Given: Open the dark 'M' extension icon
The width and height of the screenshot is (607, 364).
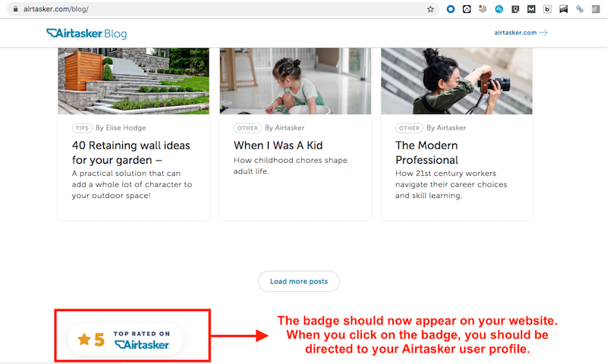Looking at the screenshot, I should pyautogui.click(x=531, y=9).
